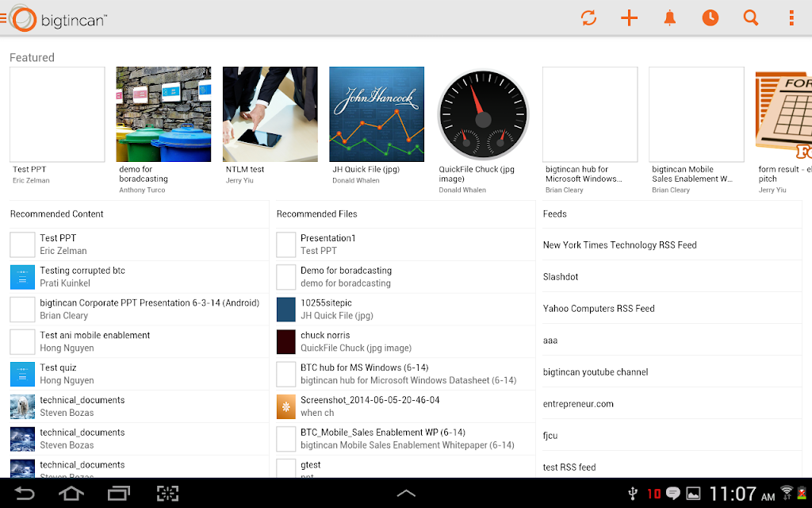Screen dimensions: 812x508
Task: Open the chuck norris recommended file
Action: 405,341
